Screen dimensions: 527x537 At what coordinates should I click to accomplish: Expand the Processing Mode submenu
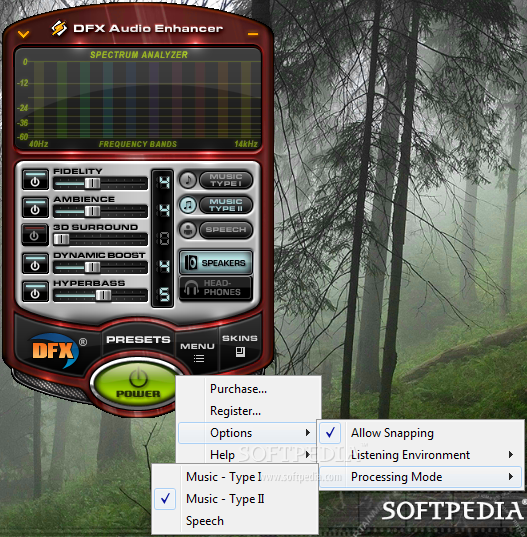421,477
